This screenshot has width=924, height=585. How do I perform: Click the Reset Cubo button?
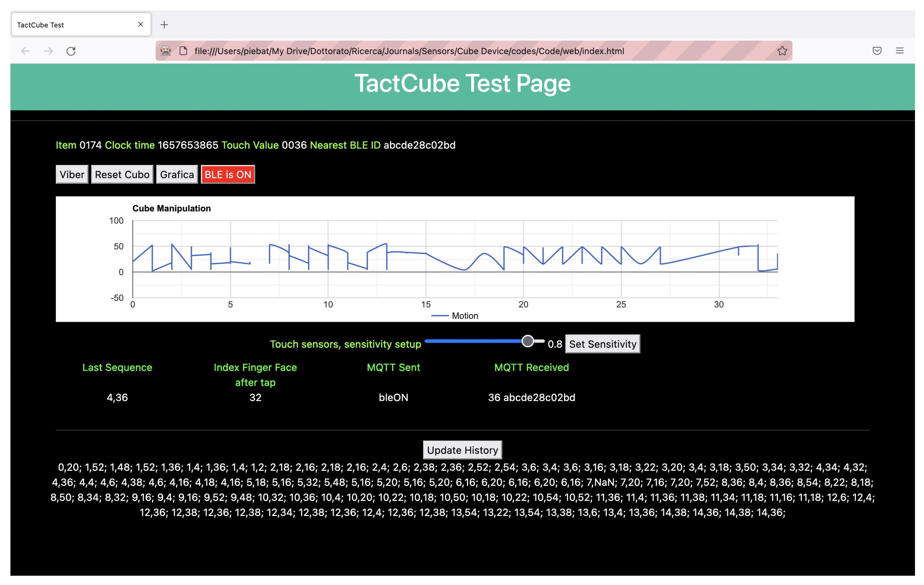pos(122,174)
